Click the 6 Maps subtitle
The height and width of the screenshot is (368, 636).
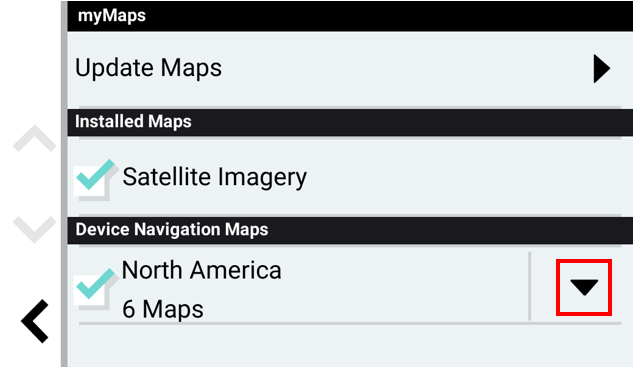tap(163, 309)
